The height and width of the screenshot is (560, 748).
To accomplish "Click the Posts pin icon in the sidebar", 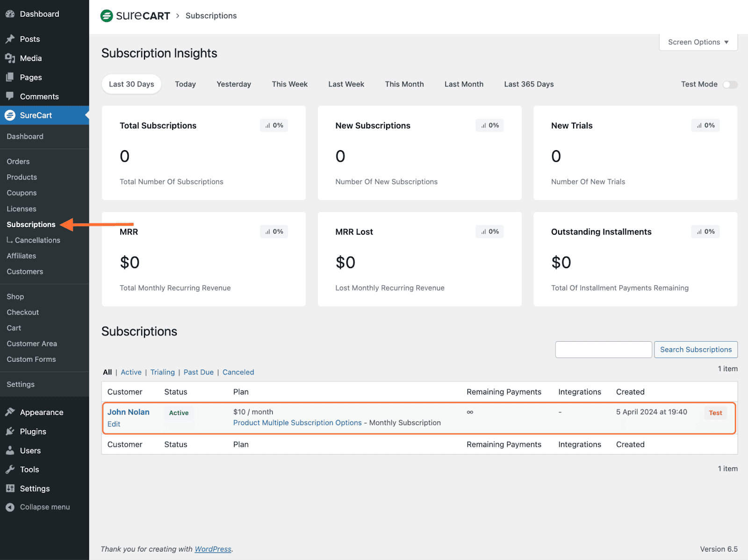I will [10, 39].
